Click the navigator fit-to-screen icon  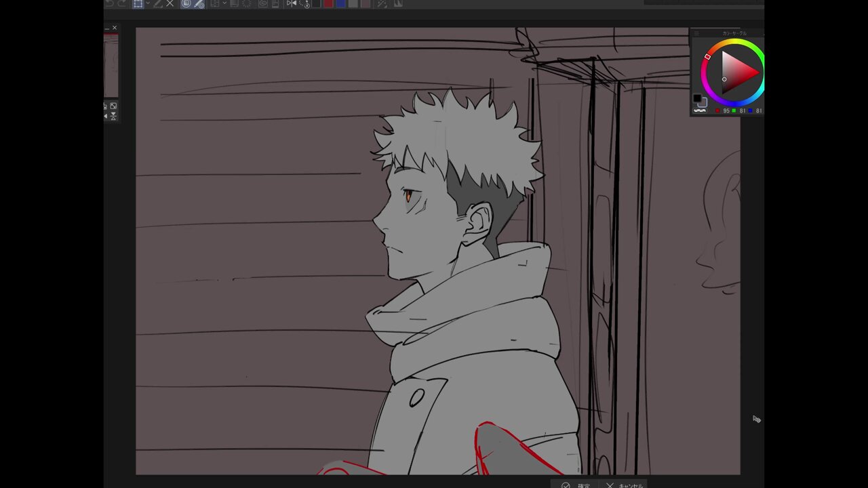113,106
